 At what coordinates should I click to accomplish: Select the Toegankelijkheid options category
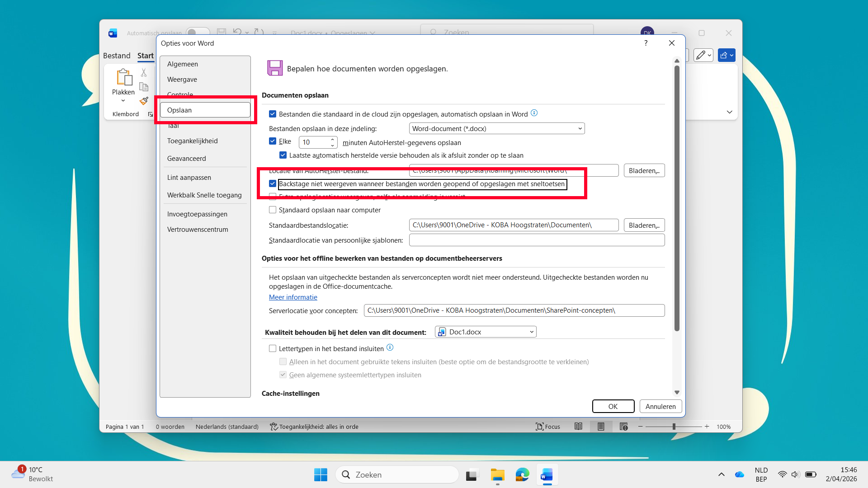pyautogui.click(x=193, y=141)
